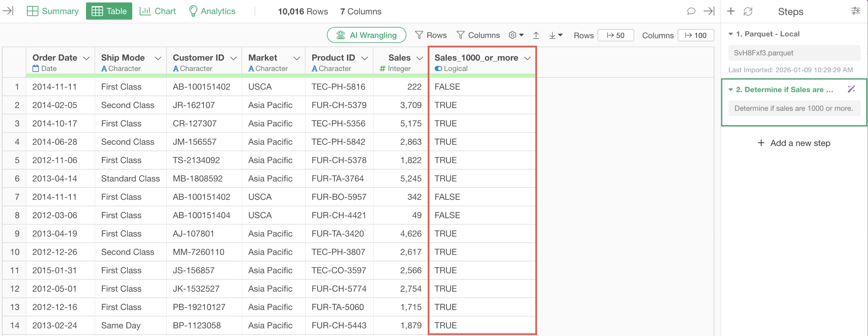Collapse right panel with arrow near comment icon

click(x=709, y=11)
